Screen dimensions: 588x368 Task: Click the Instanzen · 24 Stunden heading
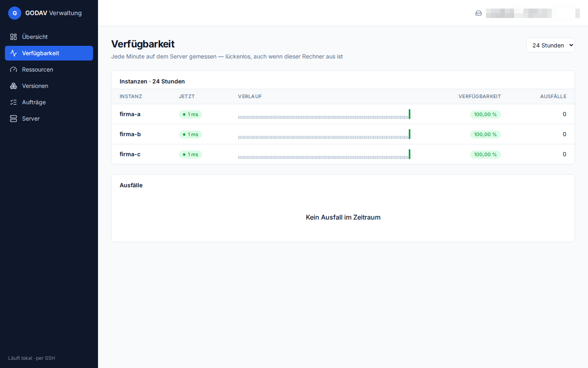[x=152, y=81]
